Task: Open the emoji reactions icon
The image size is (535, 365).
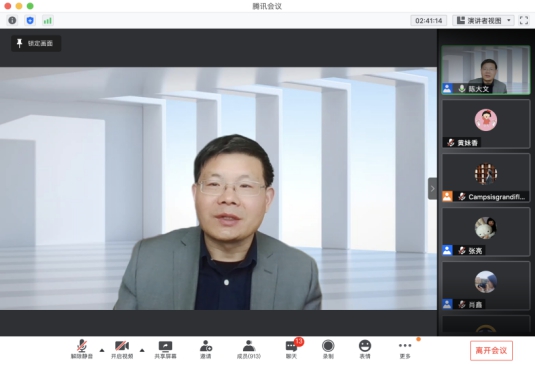Action: coord(365,350)
